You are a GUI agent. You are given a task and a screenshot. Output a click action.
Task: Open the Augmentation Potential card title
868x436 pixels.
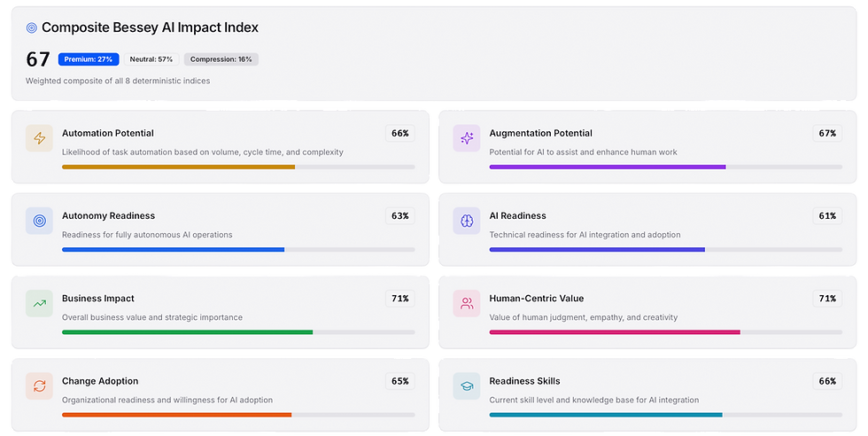tap(540, 133)
